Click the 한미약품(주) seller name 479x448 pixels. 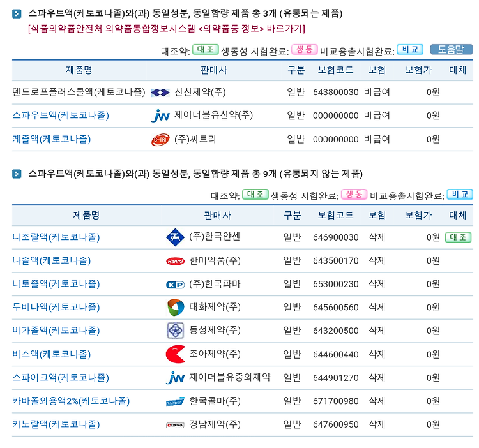pos(215,260)
